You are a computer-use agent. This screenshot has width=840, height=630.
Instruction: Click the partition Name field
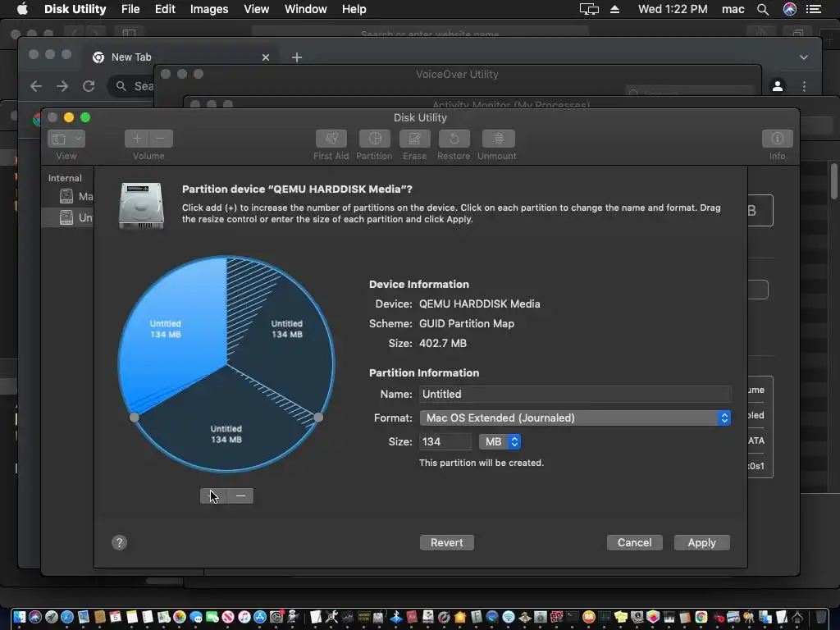coord(575,395)
